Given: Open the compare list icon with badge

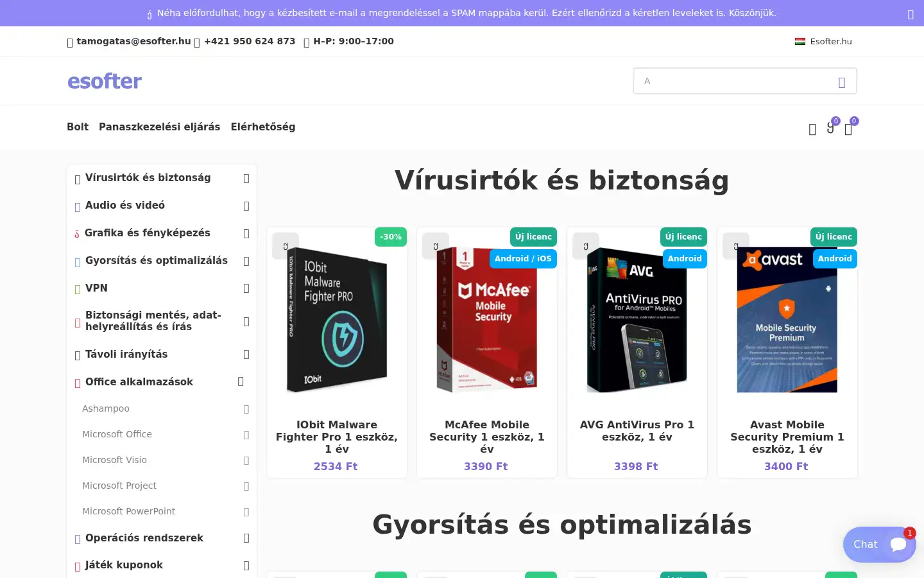Looking at the screenshot, I should coord(832,127).
